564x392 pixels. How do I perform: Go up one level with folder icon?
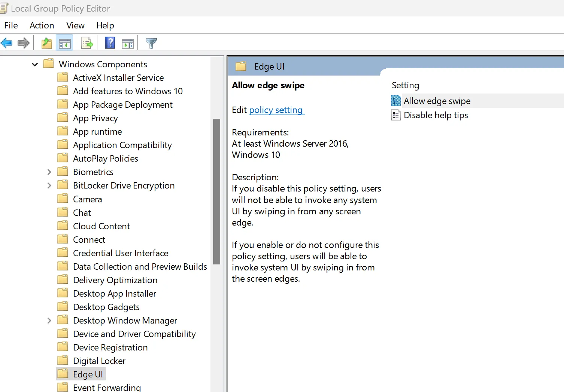[47, 43]
